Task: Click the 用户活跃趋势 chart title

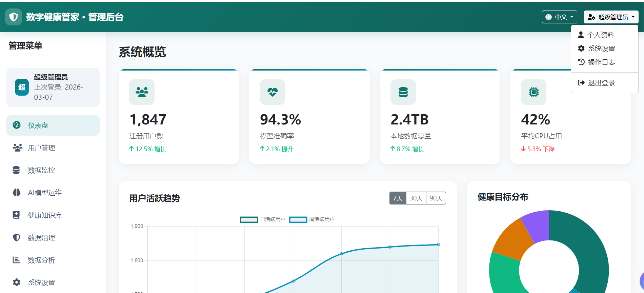Action: [x=155, y=198]
